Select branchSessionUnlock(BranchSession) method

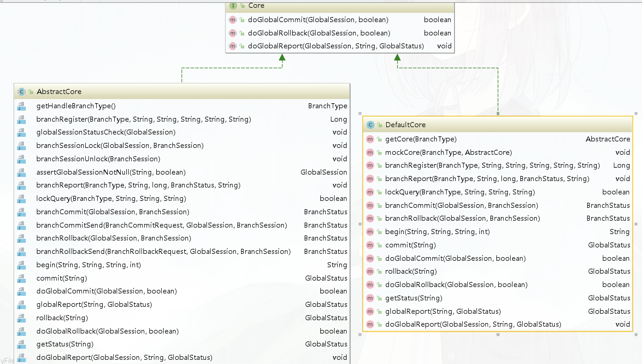(182, 159)
